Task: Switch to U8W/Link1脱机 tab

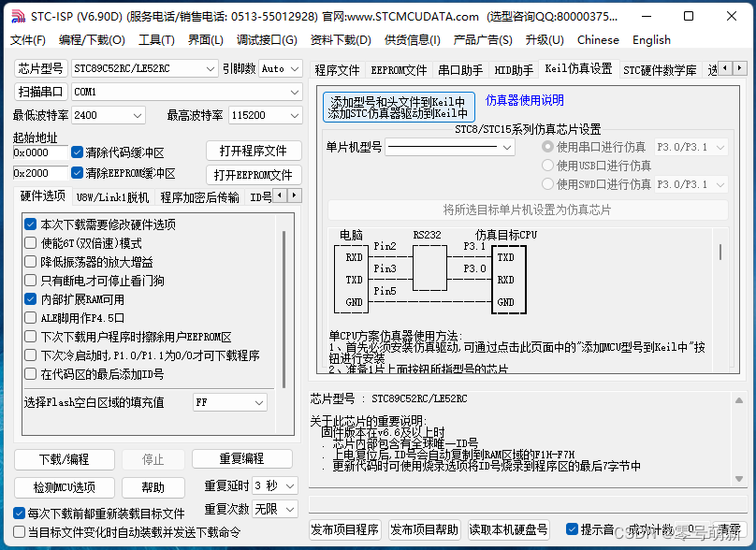Action: click(112, 197)
